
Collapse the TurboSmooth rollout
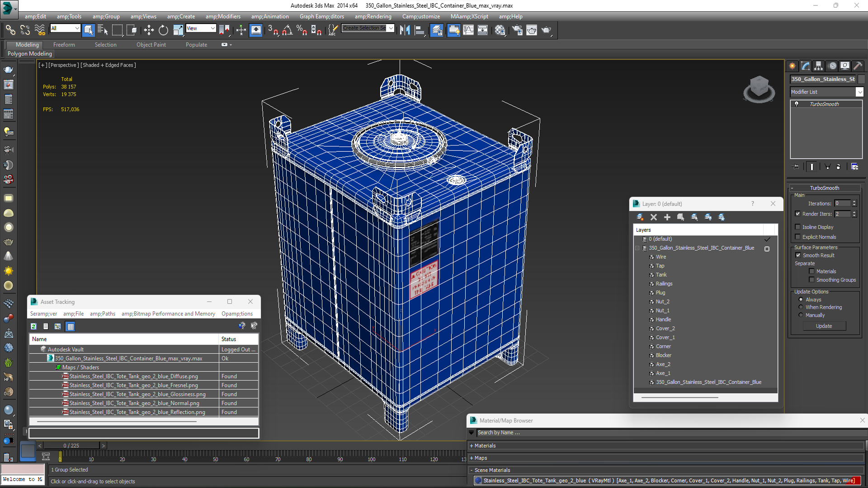(824, 188)
